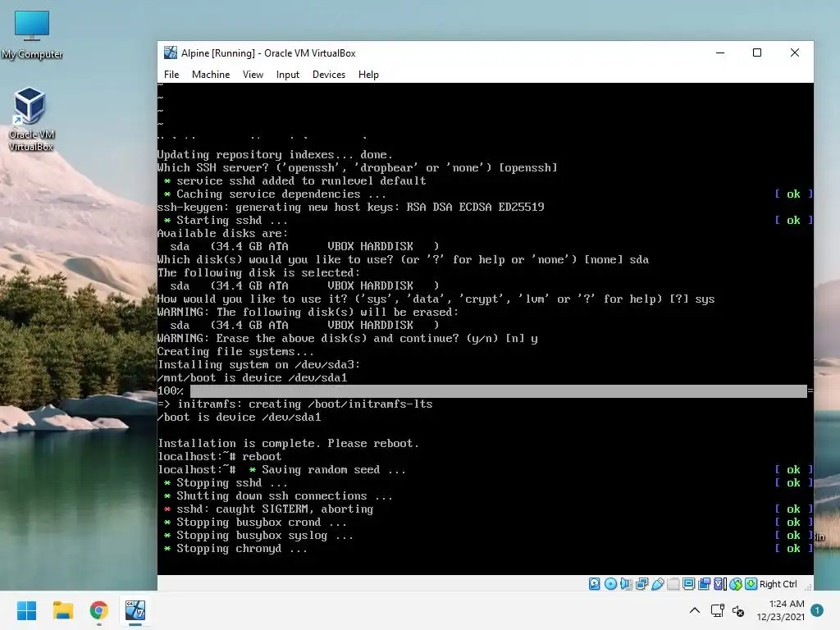Click the 'service sshd added to runlevel default' line

pyautogui.click(x=294, y=181)
